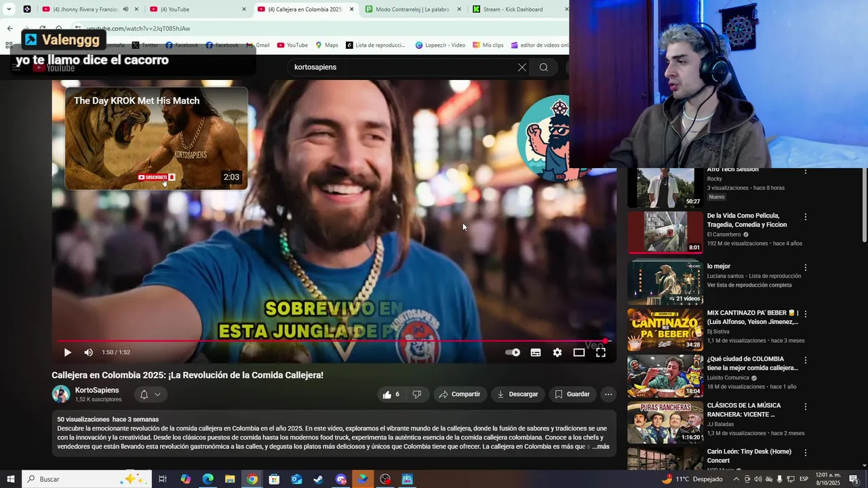Toggle subtitles button in video player

(x=536, y=352)
